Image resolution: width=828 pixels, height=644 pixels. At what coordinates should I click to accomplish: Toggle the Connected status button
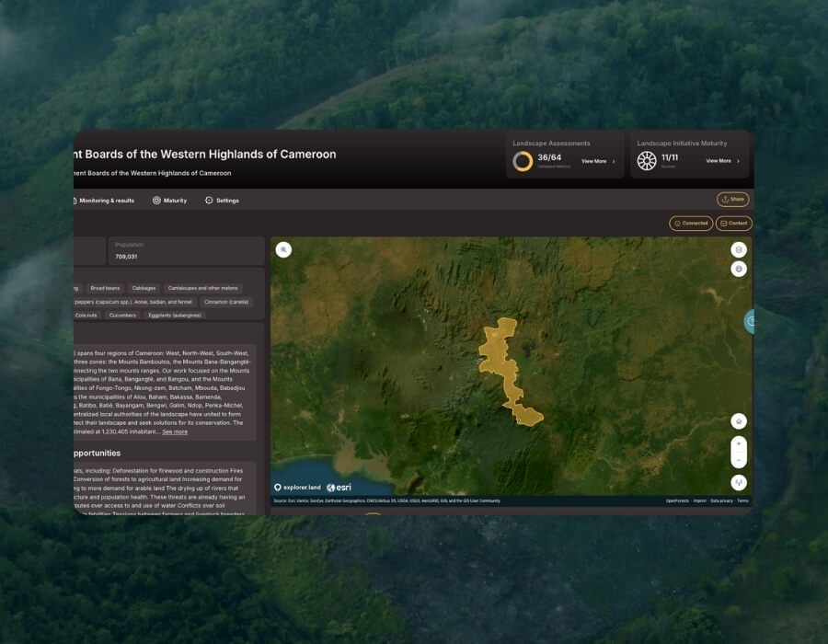pyautogui.click(x=691, y=224)
